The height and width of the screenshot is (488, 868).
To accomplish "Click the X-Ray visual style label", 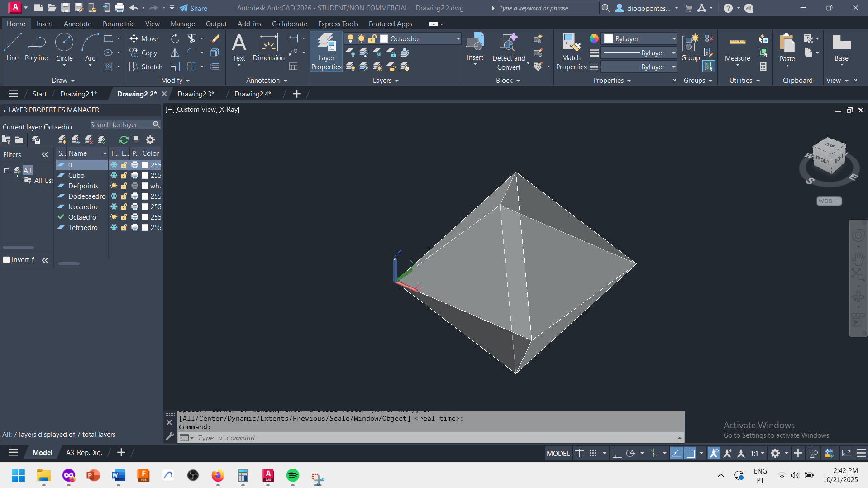I will tap(229, 110).
